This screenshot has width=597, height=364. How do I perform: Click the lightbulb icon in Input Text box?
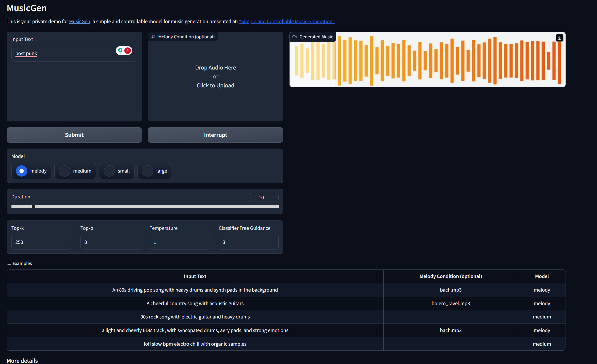coord(120,50)
